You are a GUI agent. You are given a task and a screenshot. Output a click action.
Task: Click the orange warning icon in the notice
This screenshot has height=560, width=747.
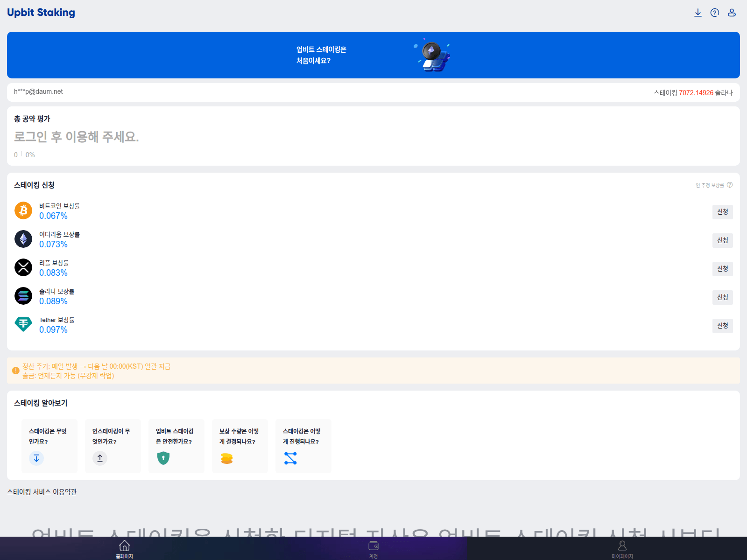[15, 371]
